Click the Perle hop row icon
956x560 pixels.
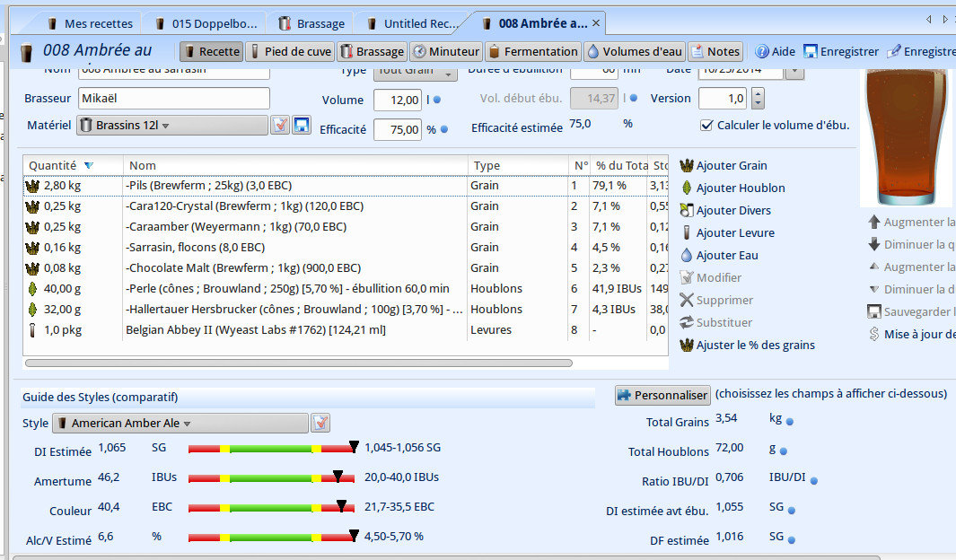[x=32, y=289]
